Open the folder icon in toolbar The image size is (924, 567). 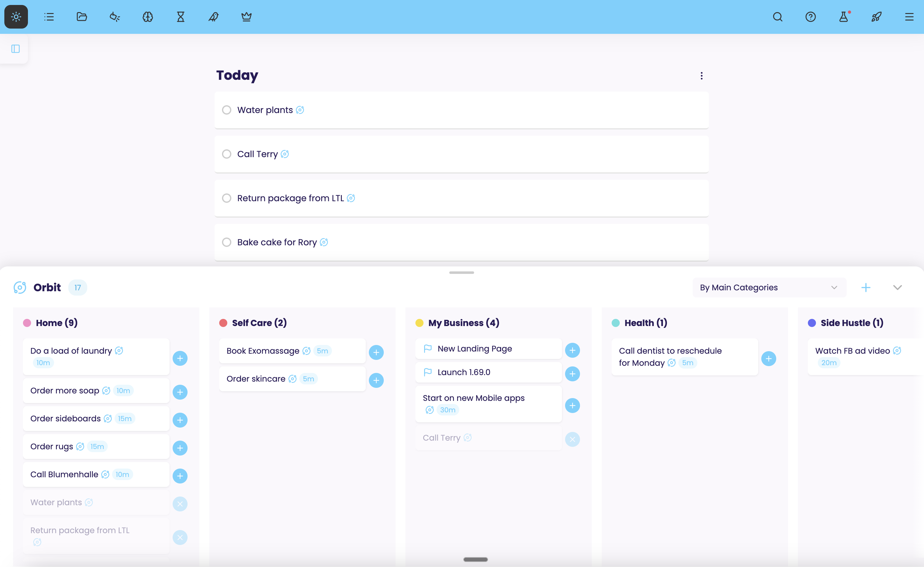(82, 17)
